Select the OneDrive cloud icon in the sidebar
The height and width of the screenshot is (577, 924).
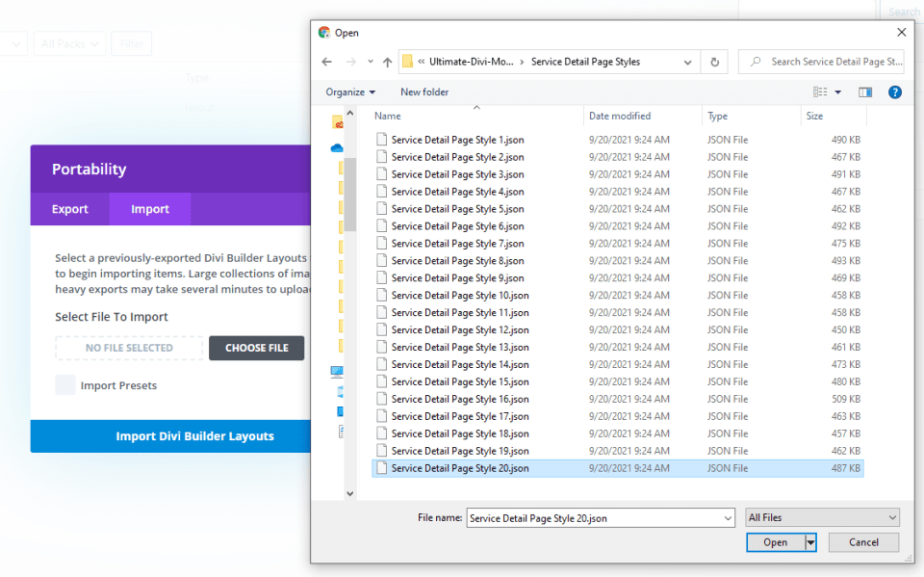tap(337, 148)
